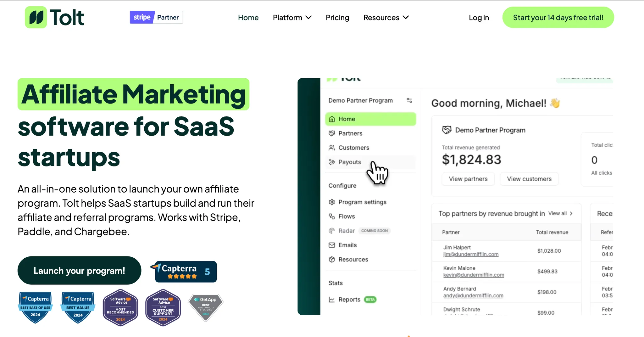
Task: Click the Affiliate Marketing highlighted heading
Action: 134,94
